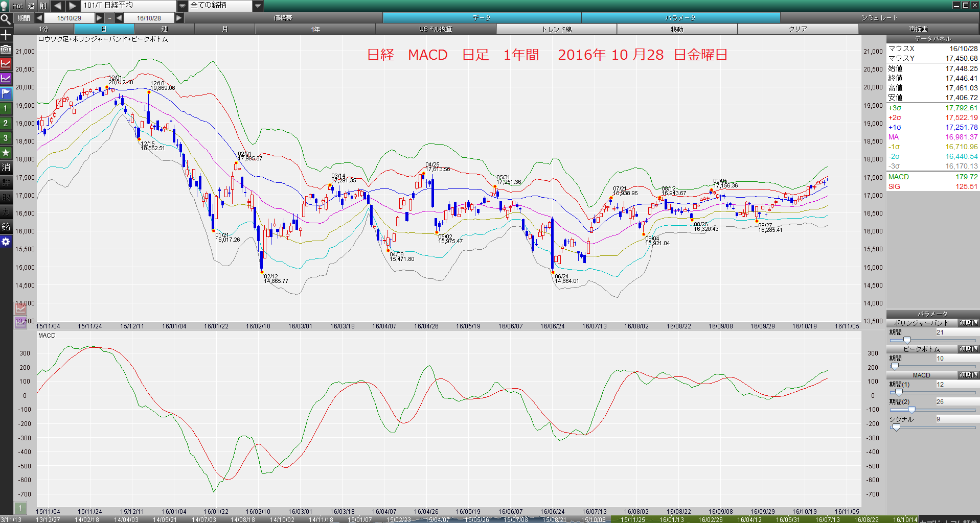The width and height of the screenshot is (980, 523).
Task: Adjust the ボリンジャーバンド 期間 slider
Action: pyautogui.click(x=907, y=340)
